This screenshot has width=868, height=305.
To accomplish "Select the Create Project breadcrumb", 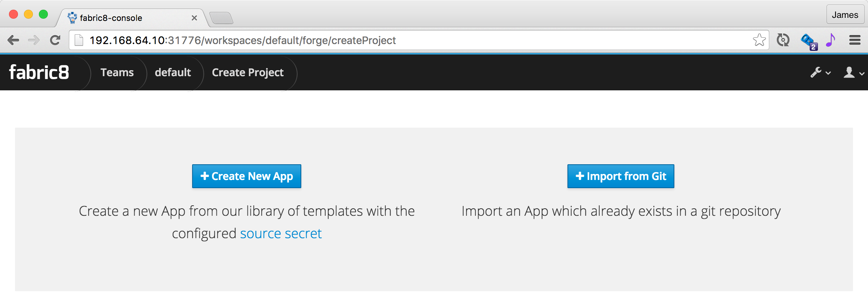I will coord(247,72).
